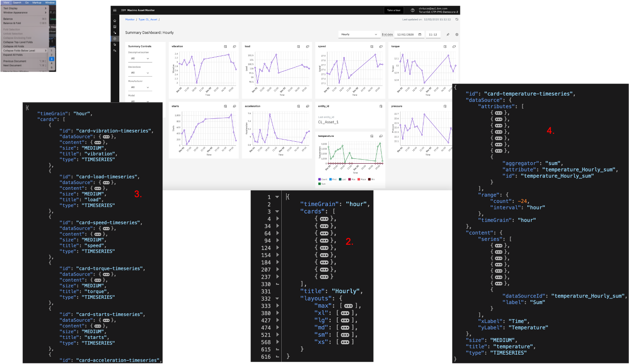Refresh the dashboard with the reload icon

(x=457, y=19)
